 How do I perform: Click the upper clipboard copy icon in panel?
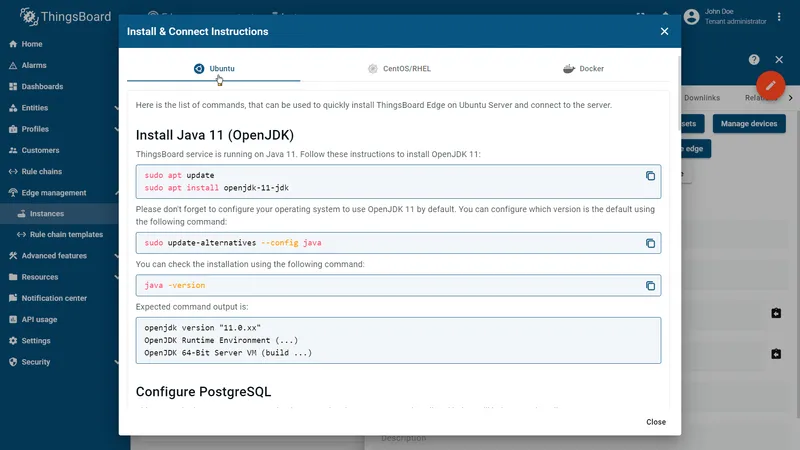pos(776,313)
